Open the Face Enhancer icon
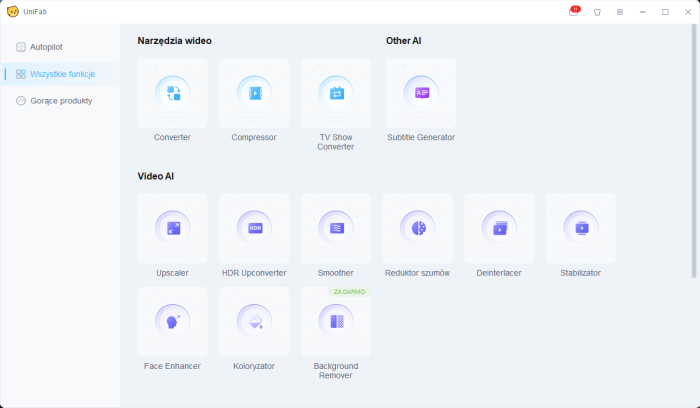The height and width of the screenshot is (408, 700). click(172, 321)
